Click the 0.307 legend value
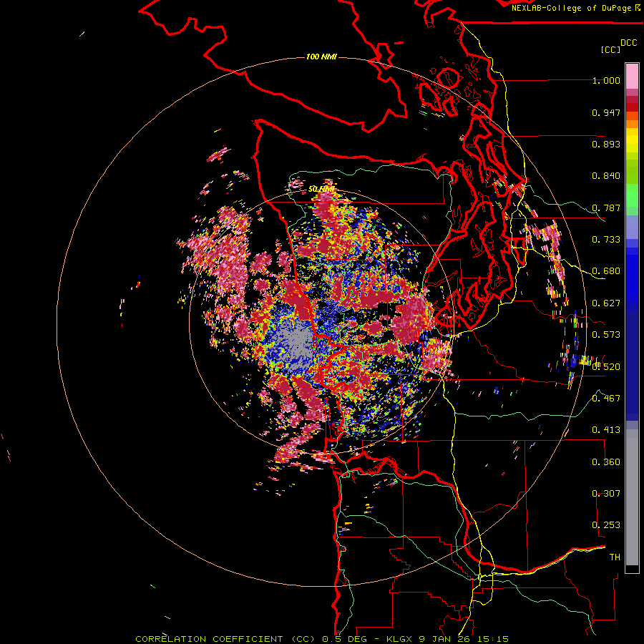This screenshot has width=644, height=644. click(x=606, y=493)
